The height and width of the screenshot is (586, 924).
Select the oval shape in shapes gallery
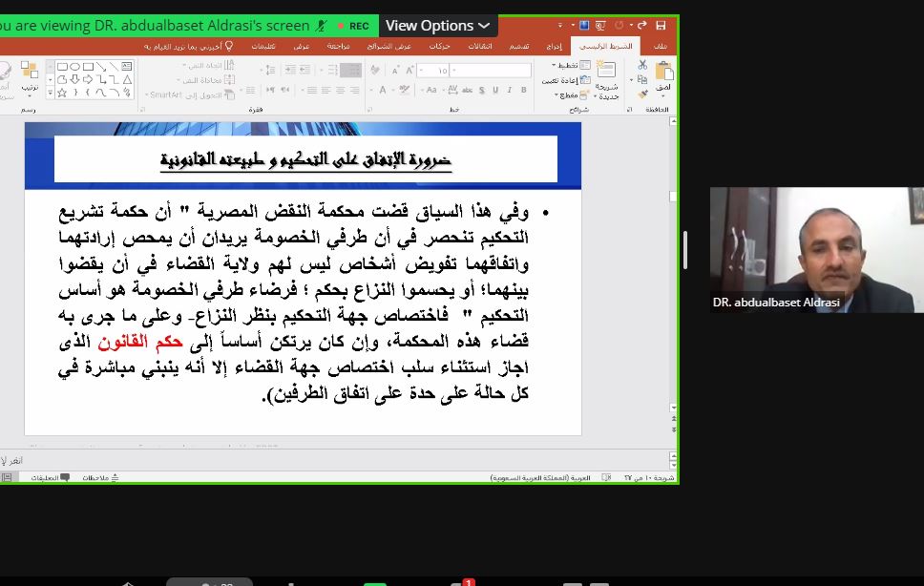[74, 67]
